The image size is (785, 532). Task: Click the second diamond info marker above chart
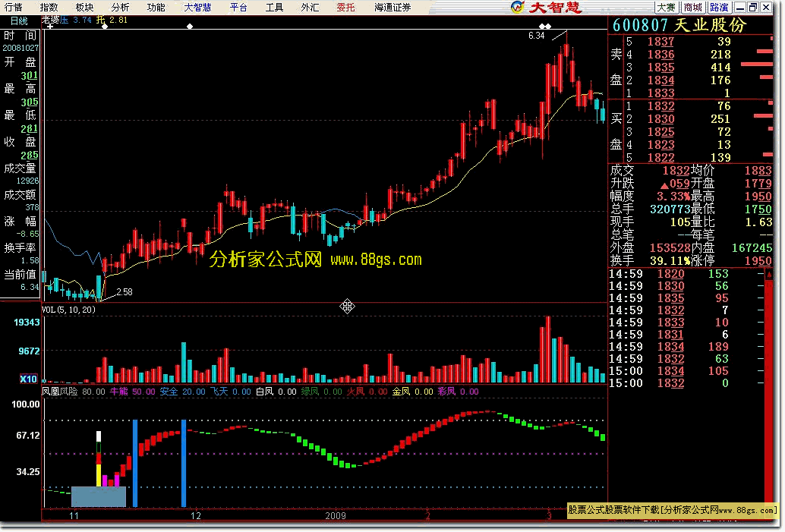[190, 26]
